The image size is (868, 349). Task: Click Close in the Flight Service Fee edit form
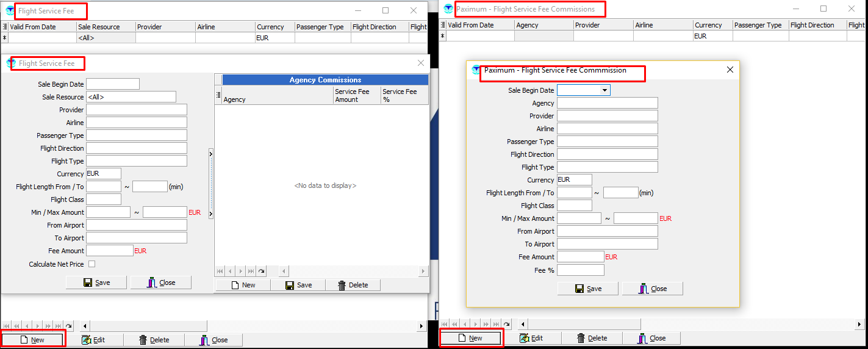[160, 282]
